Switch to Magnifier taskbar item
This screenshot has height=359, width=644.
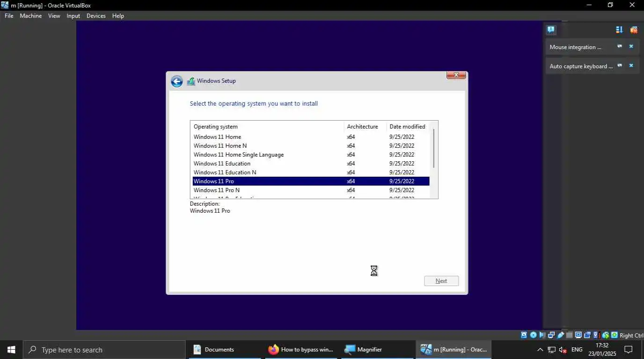tap(377, 350)
